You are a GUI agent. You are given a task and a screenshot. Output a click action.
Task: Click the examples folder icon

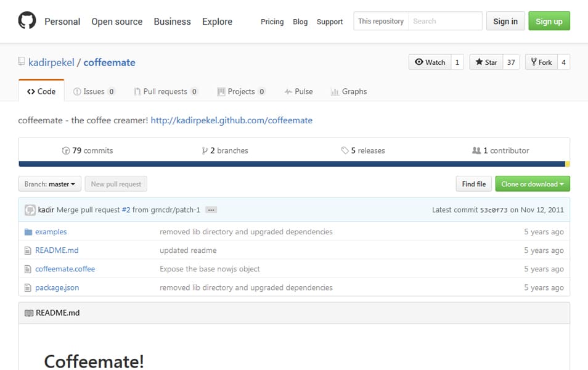tap(28, 232)
